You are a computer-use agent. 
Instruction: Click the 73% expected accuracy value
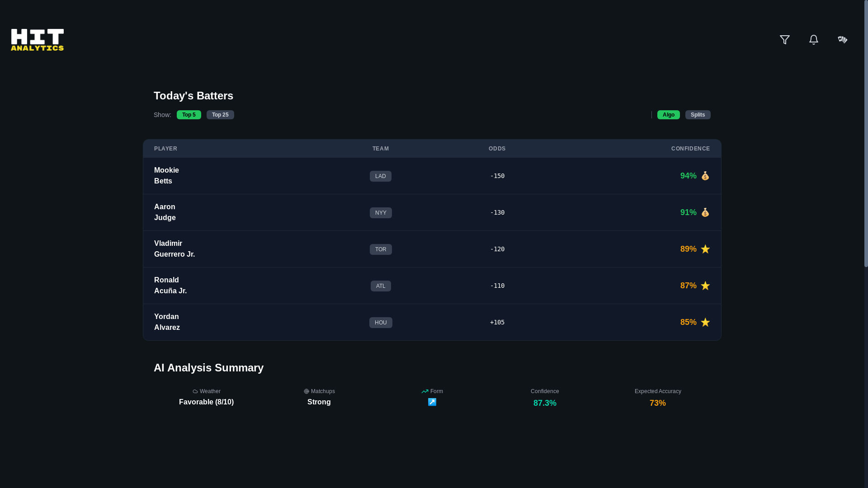658,403
